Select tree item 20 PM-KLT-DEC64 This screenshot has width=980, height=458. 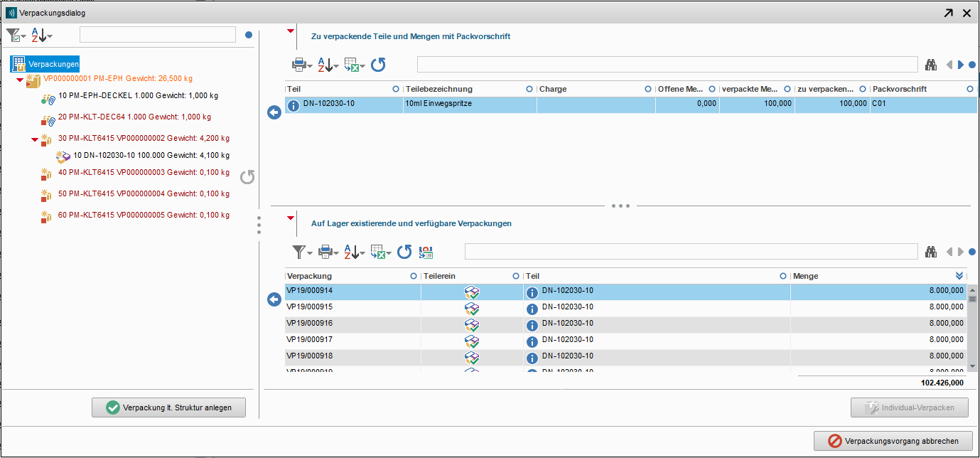134,117
